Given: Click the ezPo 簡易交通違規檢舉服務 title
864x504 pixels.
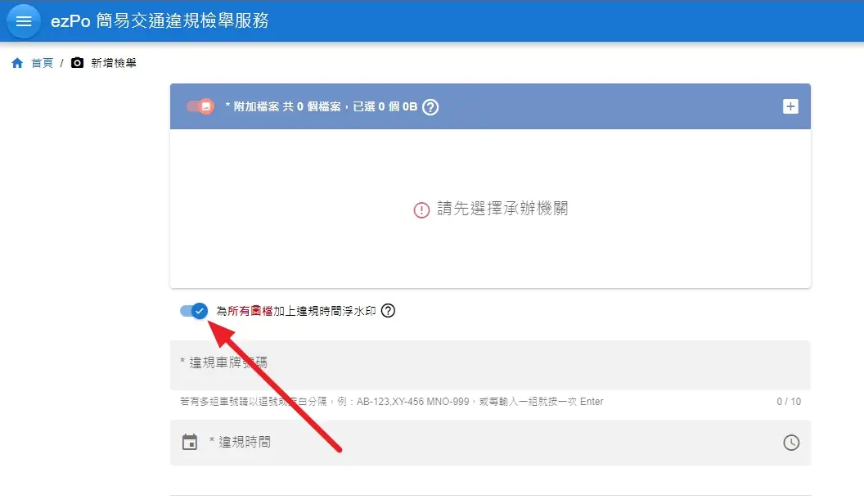Looking at the screenshot, I should click(x=160, y=21).
